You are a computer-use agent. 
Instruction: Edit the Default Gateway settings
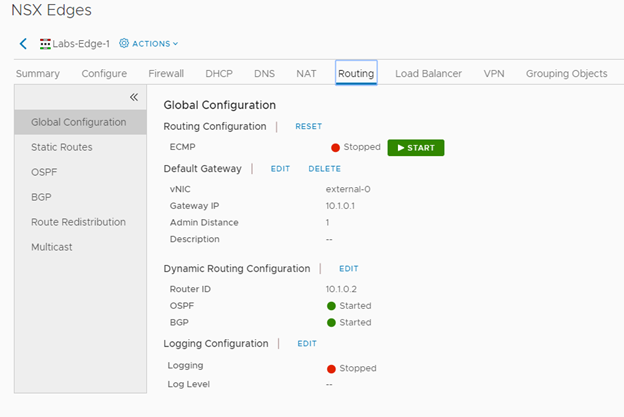(280, 169)
